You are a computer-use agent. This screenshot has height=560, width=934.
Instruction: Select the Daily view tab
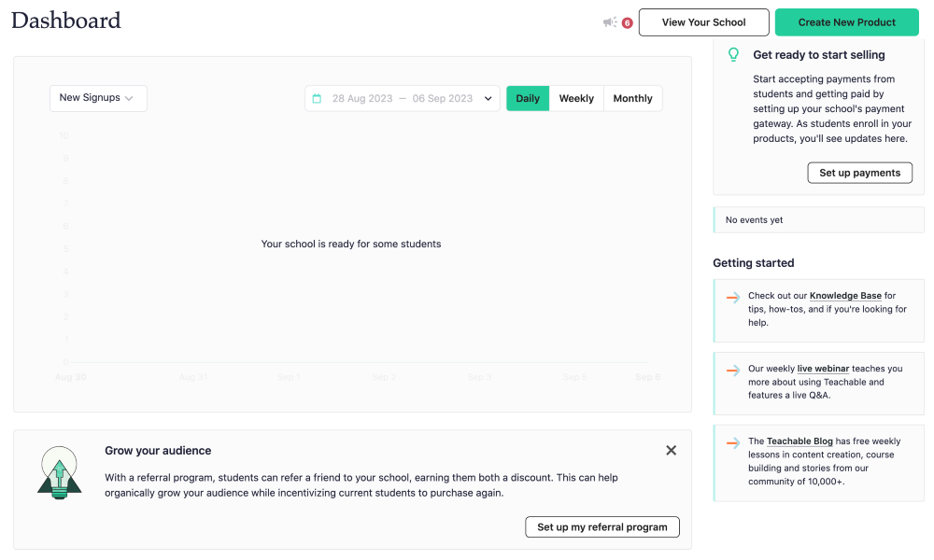[x=528, y=98]
